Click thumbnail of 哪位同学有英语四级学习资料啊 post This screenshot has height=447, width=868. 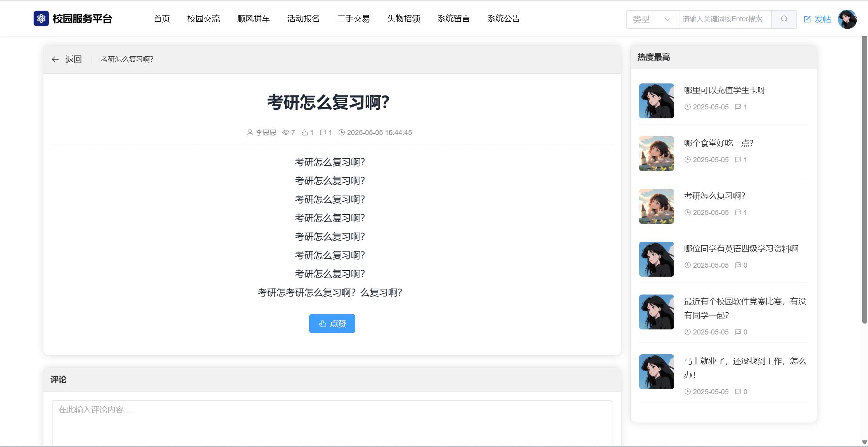[x=656, y=259]
